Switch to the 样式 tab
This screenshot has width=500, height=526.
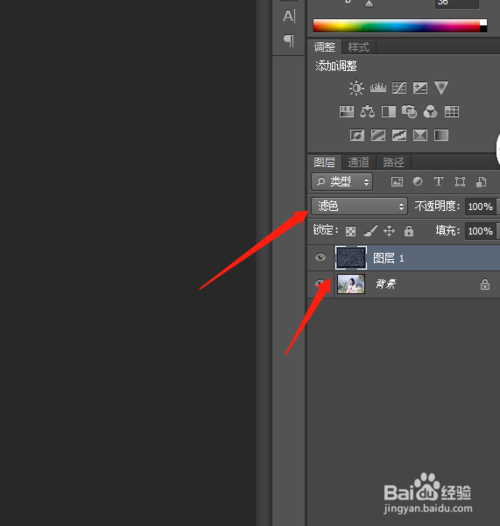[358, 47]
